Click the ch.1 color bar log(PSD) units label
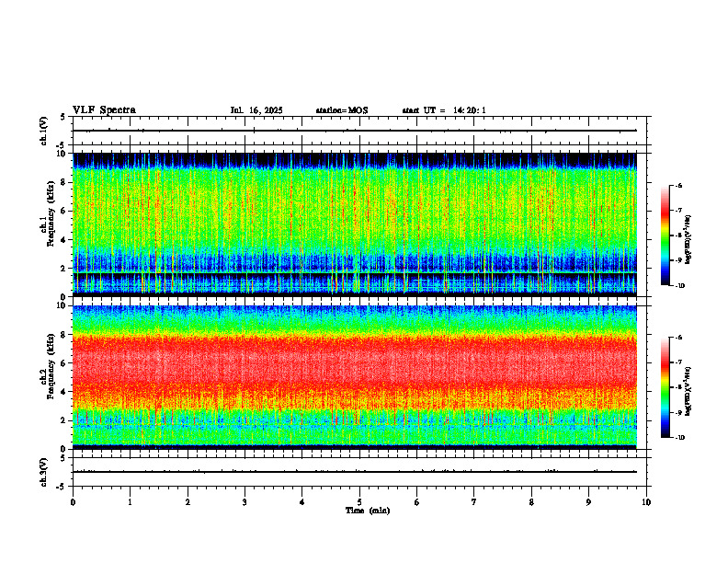The height and width of the screenshot is (563, 728). coord(688,240)
